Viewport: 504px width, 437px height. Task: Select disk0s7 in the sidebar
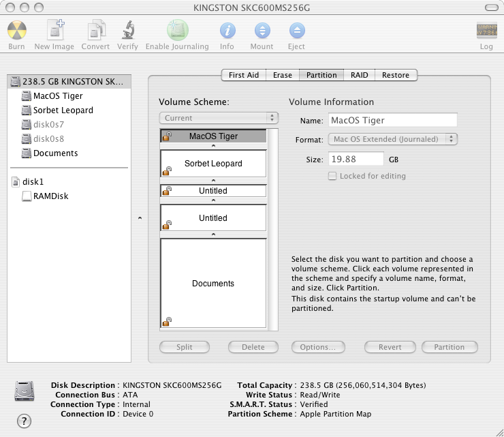point(69,124)
